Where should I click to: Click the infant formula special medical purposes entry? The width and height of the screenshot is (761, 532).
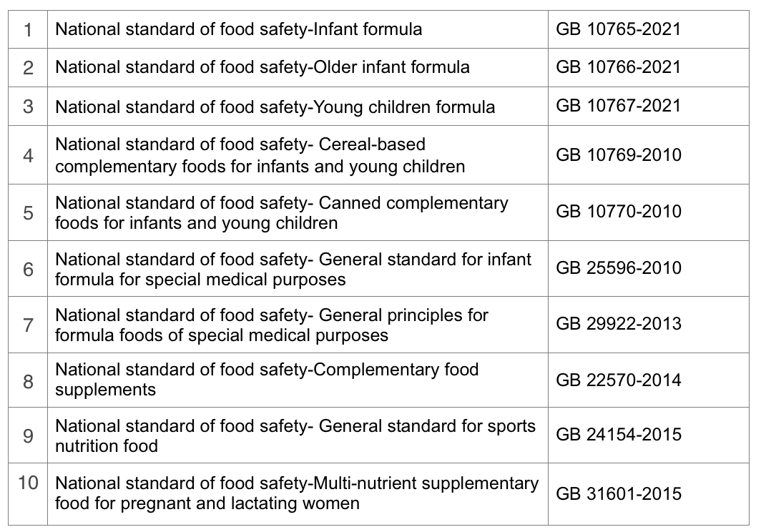[x=293, y=269]
